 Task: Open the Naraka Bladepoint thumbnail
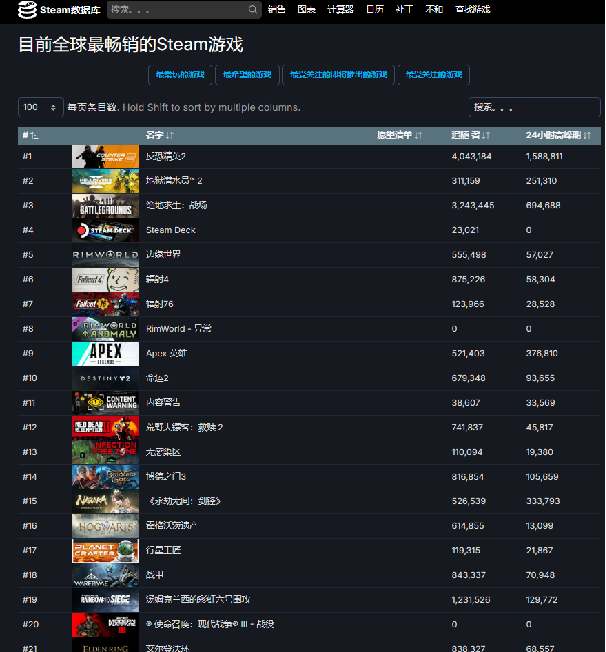click(x=105, y=501)
